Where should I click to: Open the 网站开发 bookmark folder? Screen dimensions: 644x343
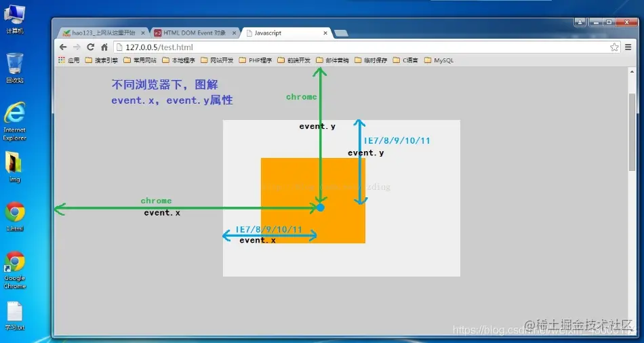pyautogui.click(x=217, y=60)
